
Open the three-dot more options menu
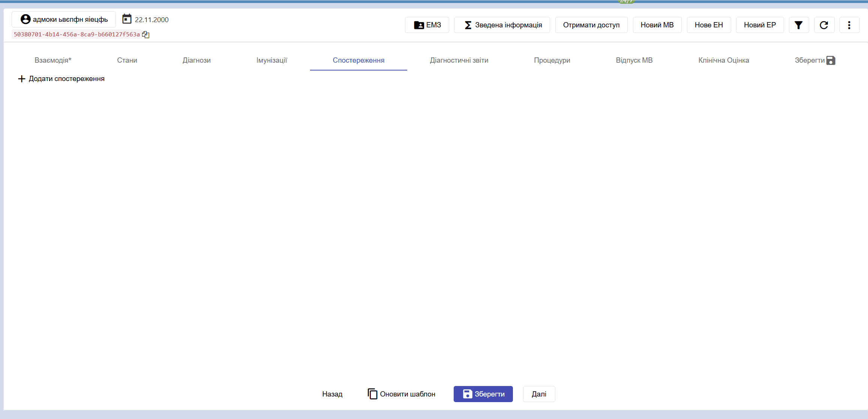(849, 25)
